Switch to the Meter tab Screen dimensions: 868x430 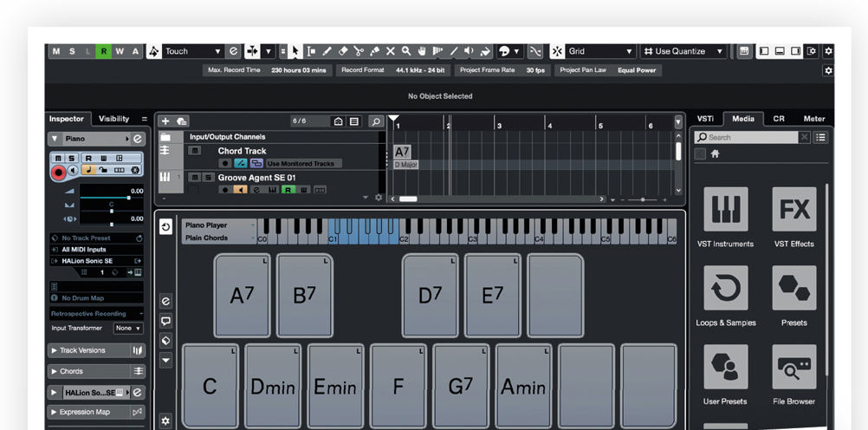[814, 119]
